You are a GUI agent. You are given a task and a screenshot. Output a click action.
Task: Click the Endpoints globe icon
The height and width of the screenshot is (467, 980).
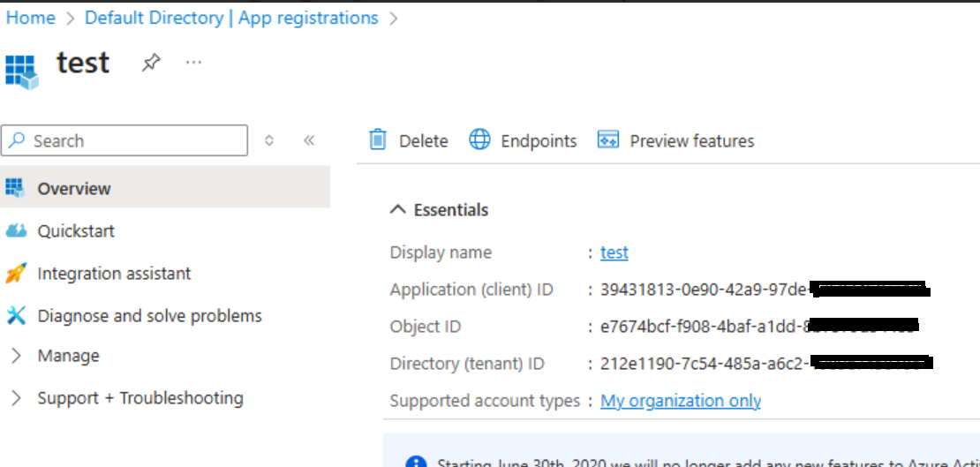pos(480,140)
